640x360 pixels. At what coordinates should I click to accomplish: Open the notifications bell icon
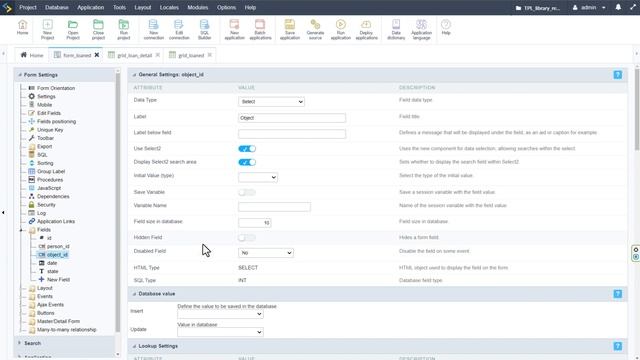click(x=618, y=7)
